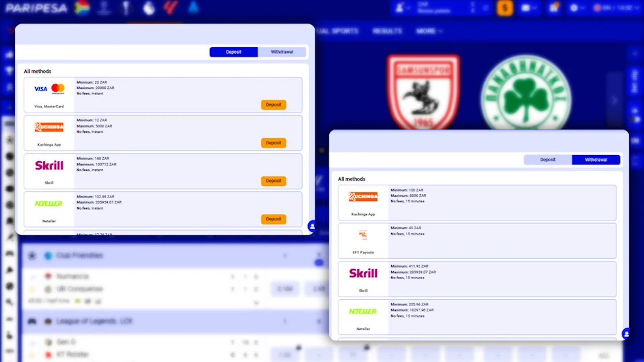The height and width of the screenshot is (362, 644).
Task: Open the chat bubble on the deposit window
Action: pyautogui.click(x=312, y=226)
